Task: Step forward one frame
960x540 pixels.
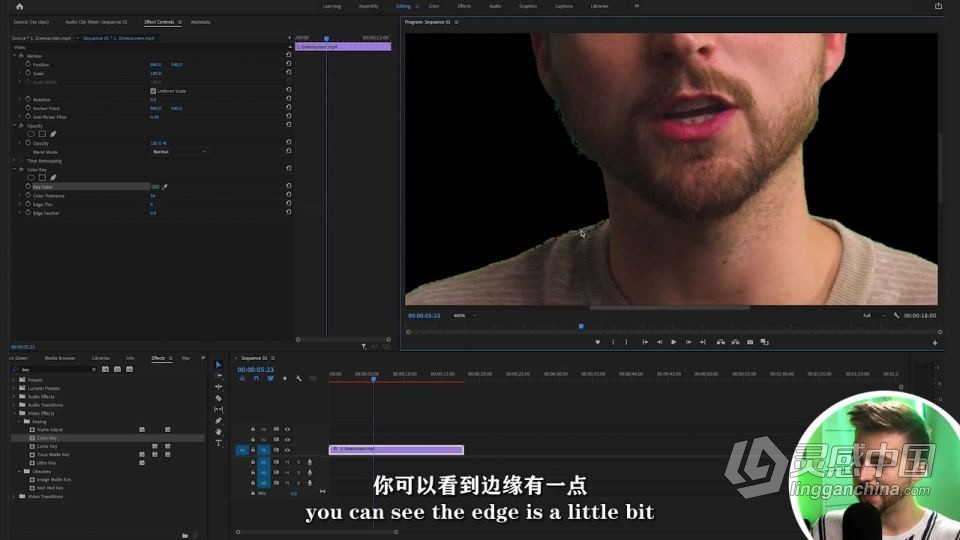Action: click(688, 342)
